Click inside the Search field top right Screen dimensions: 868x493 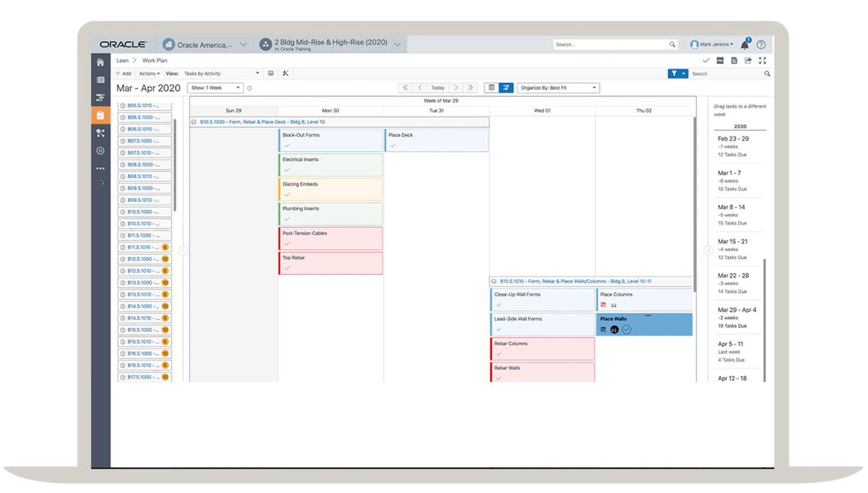tap(611, 44)
